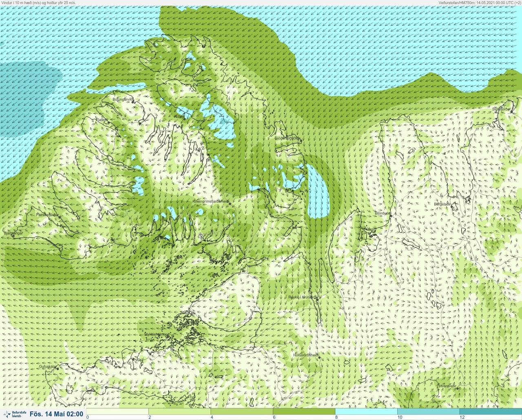
Task: Click the Siglufjörður station label
Action: pyautogui.click(x=501, y=109)
